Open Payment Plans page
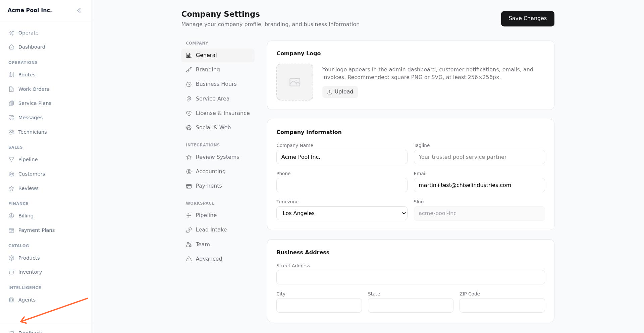Image resolution: width=644 pixels, height=333 pixels. pyautogui.click(x=46, y=230)
